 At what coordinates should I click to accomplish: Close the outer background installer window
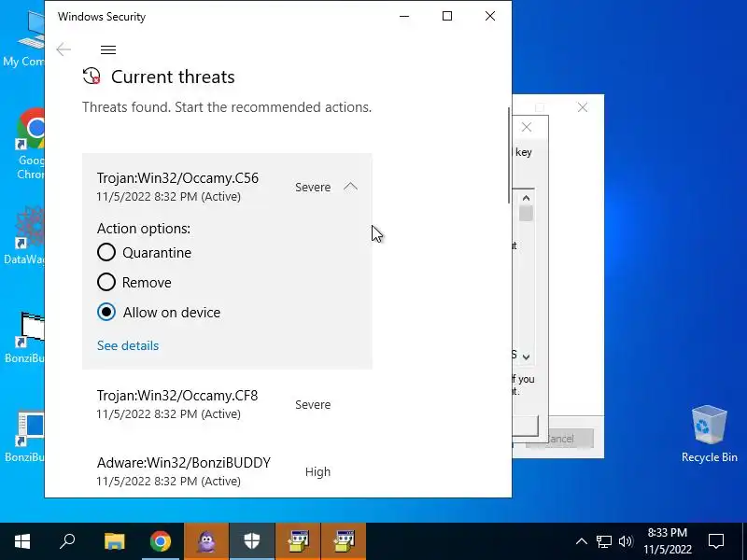tap(582, 107)
